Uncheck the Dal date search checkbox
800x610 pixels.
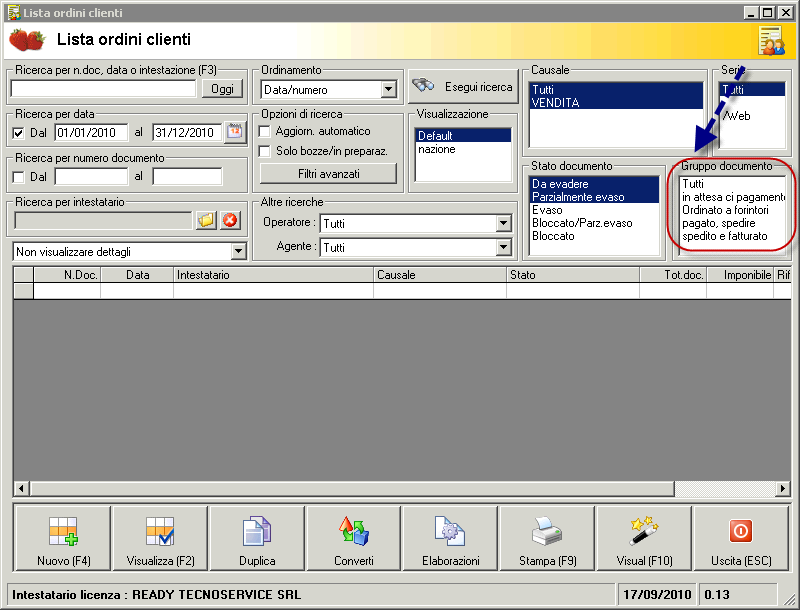coord(19,133)
